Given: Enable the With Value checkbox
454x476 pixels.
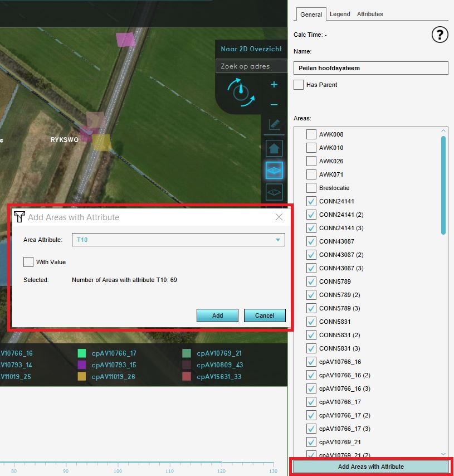Looking at the screenshot, I should tap(28, 262).
